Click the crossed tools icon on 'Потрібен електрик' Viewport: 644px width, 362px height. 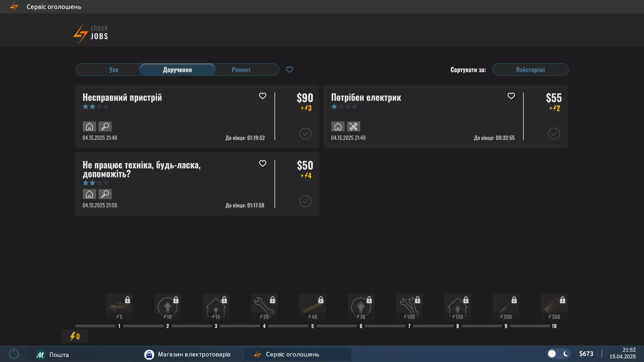click(353, 126)
